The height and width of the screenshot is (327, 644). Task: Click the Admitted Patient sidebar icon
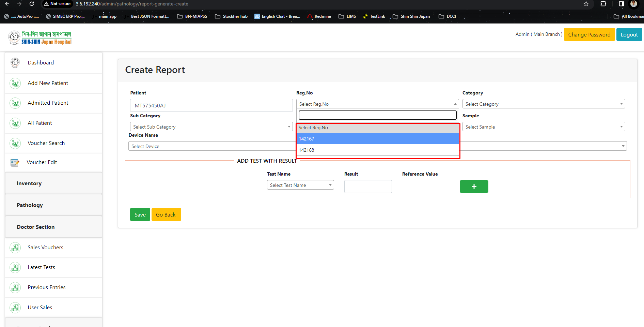15,103
